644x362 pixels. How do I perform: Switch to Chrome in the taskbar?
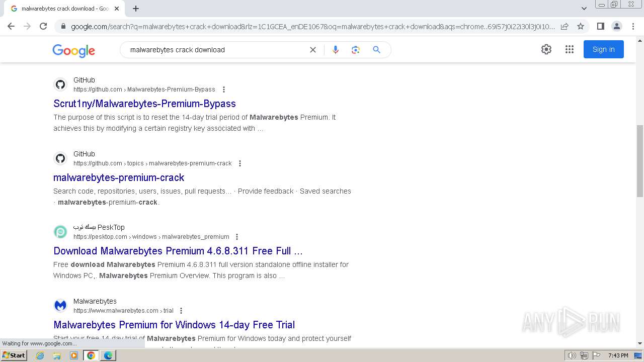click(91, 355)
